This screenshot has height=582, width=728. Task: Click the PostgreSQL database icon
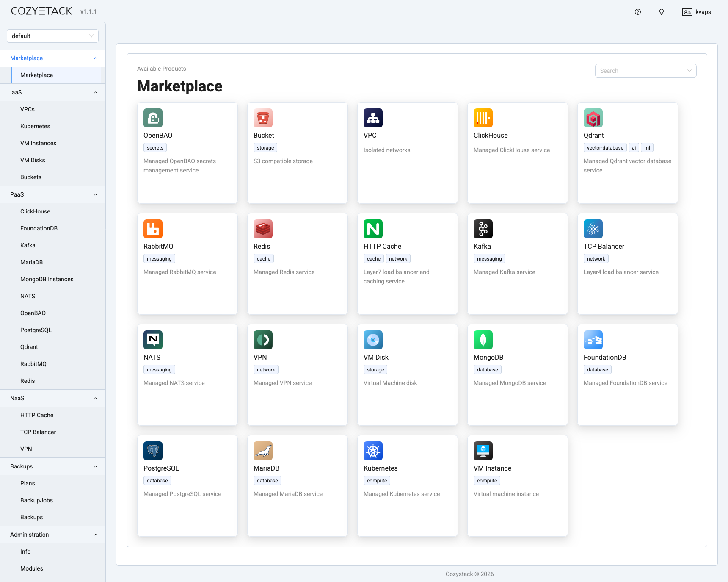(153, 451)
